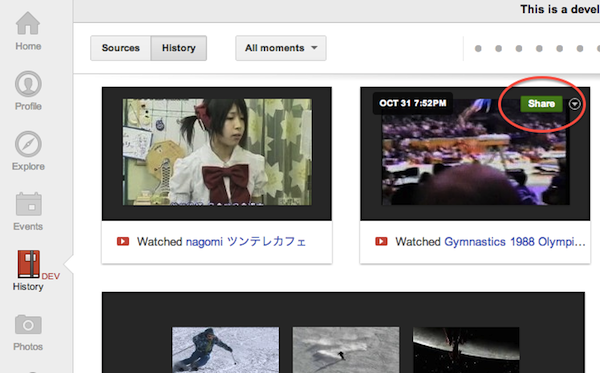
Task: Open the distant skier on slope thumbnail
Action: 346,350
